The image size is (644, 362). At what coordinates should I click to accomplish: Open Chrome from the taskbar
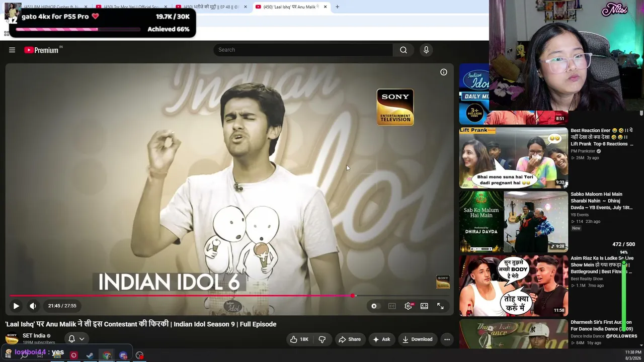tap(107, 355)
